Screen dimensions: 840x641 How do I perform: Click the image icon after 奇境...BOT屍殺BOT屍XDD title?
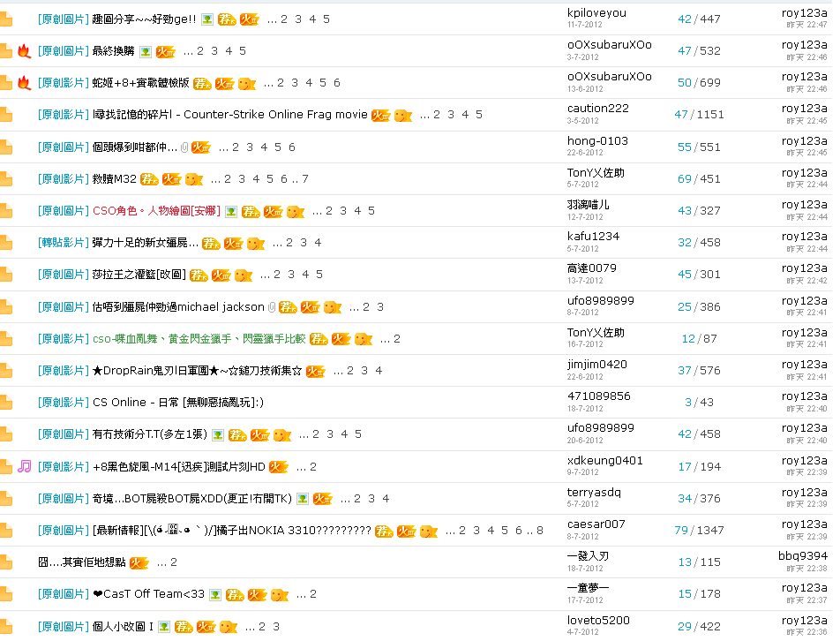(303, 499)
